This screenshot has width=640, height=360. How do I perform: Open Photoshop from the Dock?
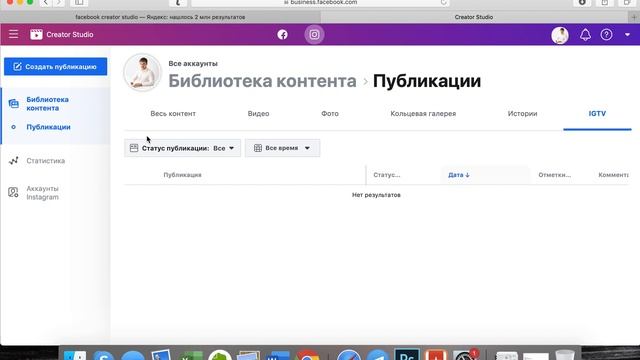pyautogui.click(x=407, y=354)
